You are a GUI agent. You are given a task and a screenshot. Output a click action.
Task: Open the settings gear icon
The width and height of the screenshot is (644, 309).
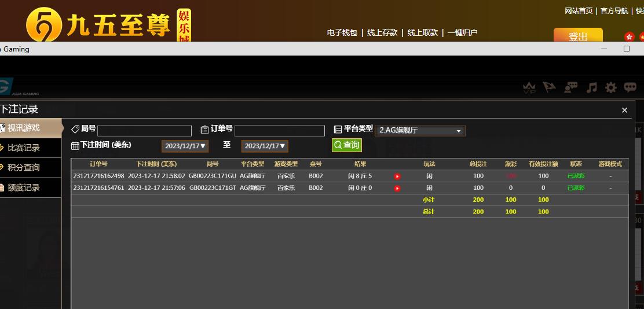[611, 87]
